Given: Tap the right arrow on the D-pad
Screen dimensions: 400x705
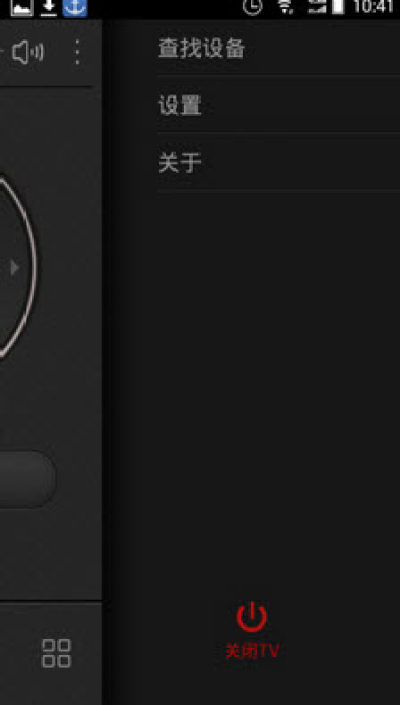Looking at the screenshot, I should coord(15,268).
